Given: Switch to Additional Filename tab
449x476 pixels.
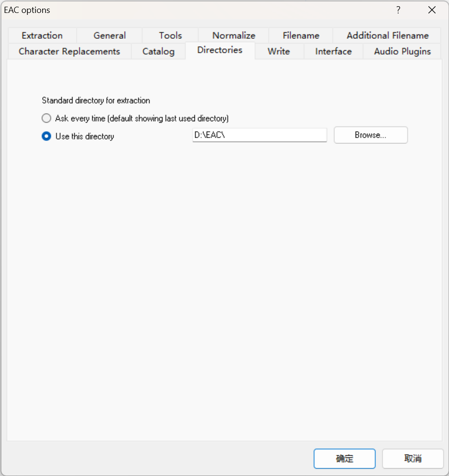Looking at the screenshot, I should (387, 35).
